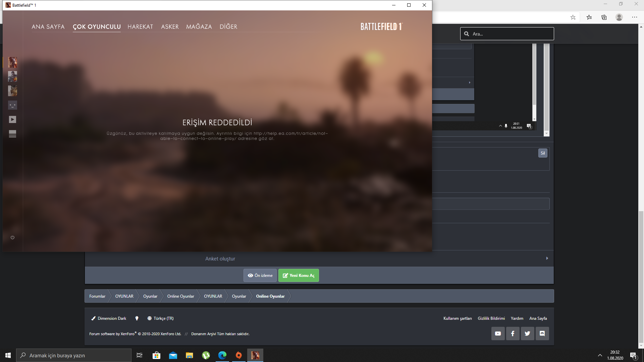Image resolution: width=644 pixels, height=362 pixels.
Task: Click Yeni Konu Aç button
Action: [299, 276]
